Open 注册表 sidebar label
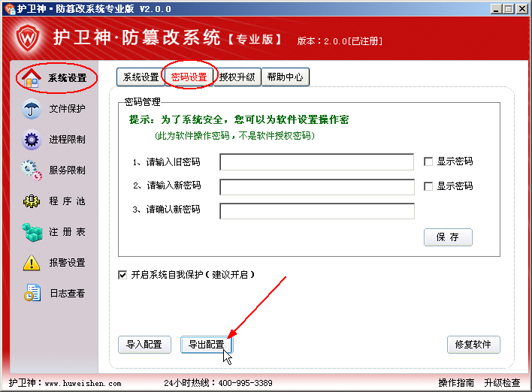The height and width of the screenshot is (392, 532). (x=67, y=232)
